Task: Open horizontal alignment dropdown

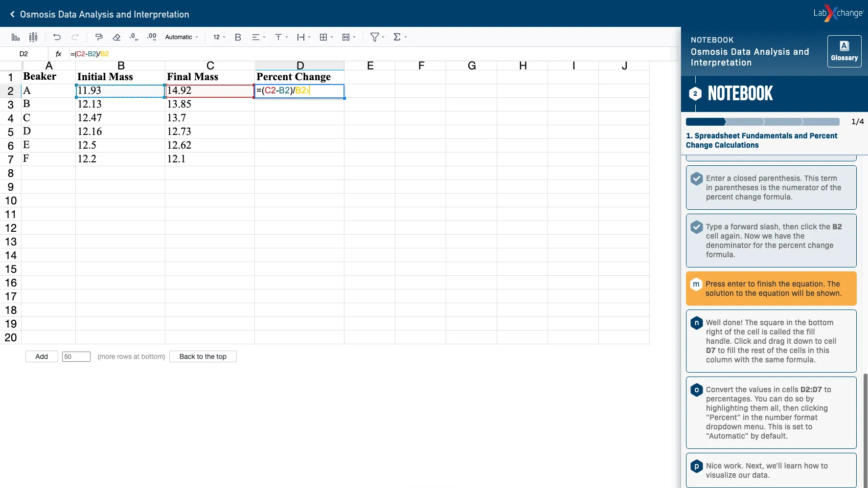Action: (x=258, y=37)
